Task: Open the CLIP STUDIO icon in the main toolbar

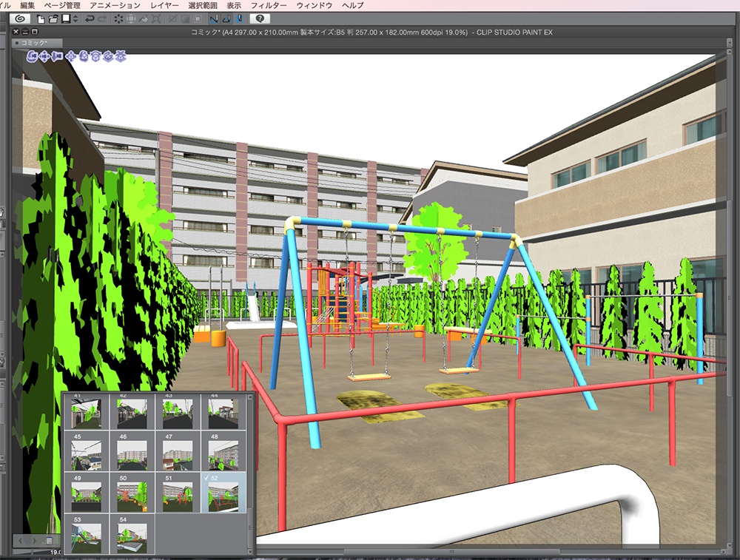Action: (19, 18)
